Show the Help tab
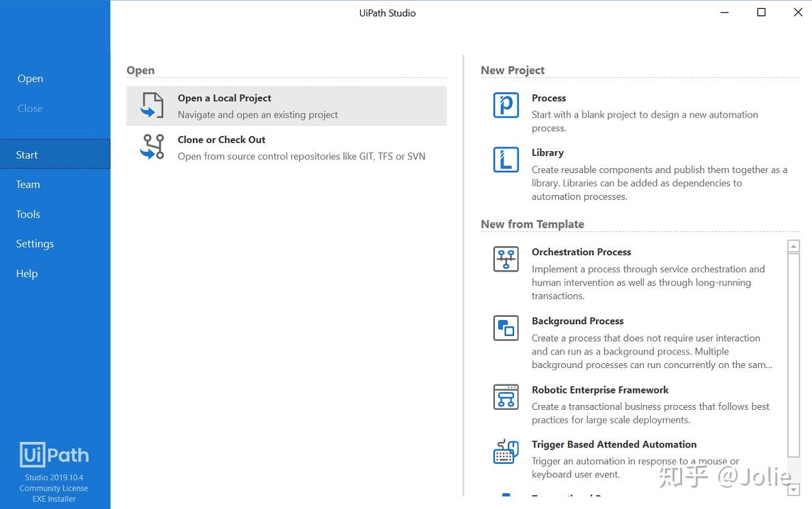Viewport: 812px width, 509px height. (x=27, y=274)
